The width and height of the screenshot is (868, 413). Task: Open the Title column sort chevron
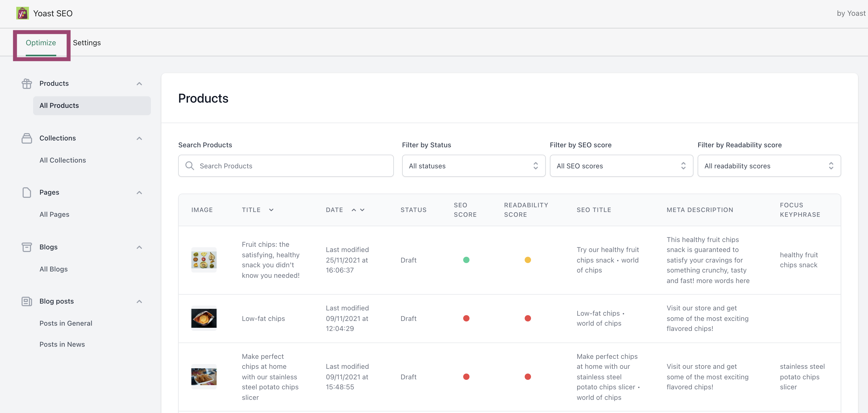(271, 210)
